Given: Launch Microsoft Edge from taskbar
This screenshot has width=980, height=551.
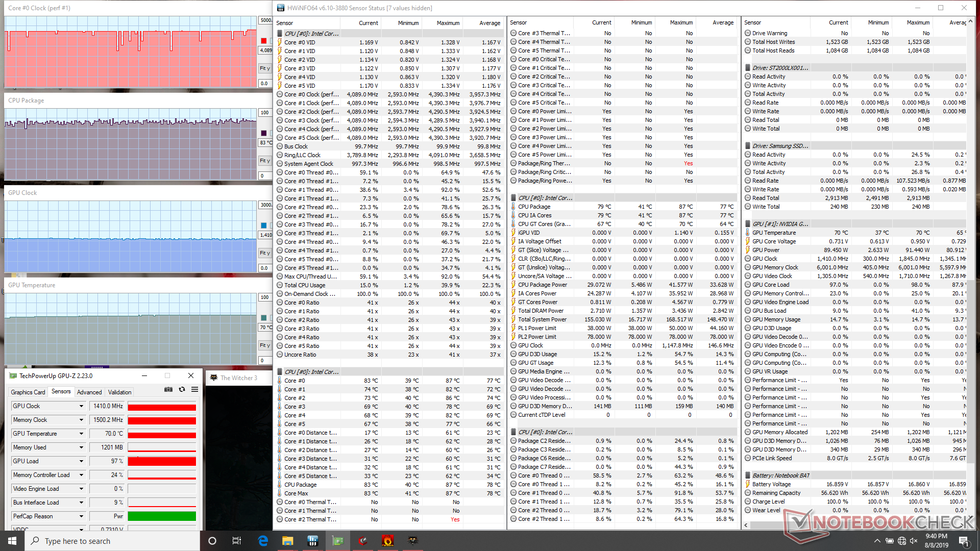Looking at the screenshot, I should 263,541.
